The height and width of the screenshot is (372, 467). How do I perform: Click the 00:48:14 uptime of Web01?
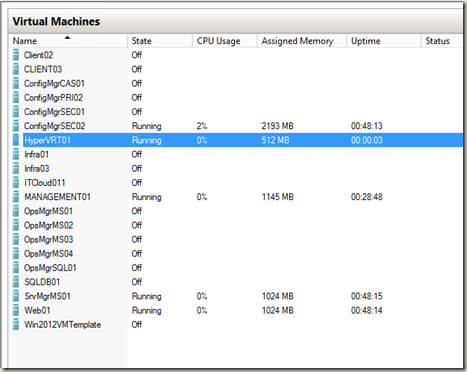point(367,310)
